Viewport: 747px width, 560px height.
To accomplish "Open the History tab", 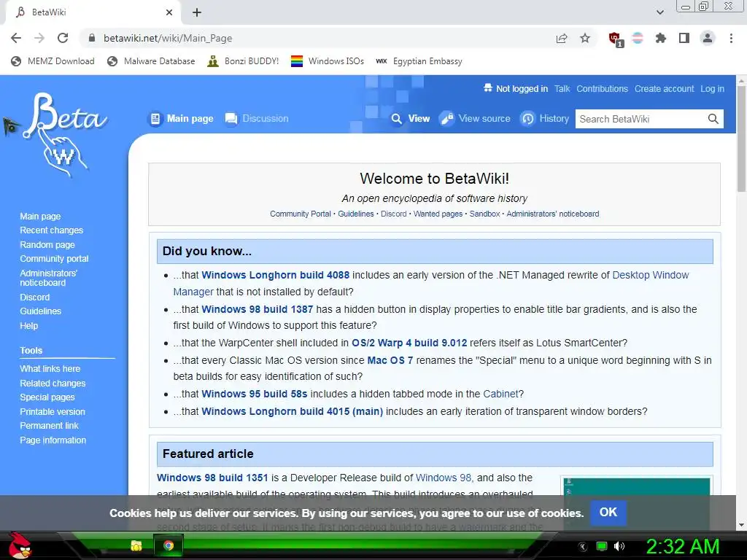I will (544, 119).
